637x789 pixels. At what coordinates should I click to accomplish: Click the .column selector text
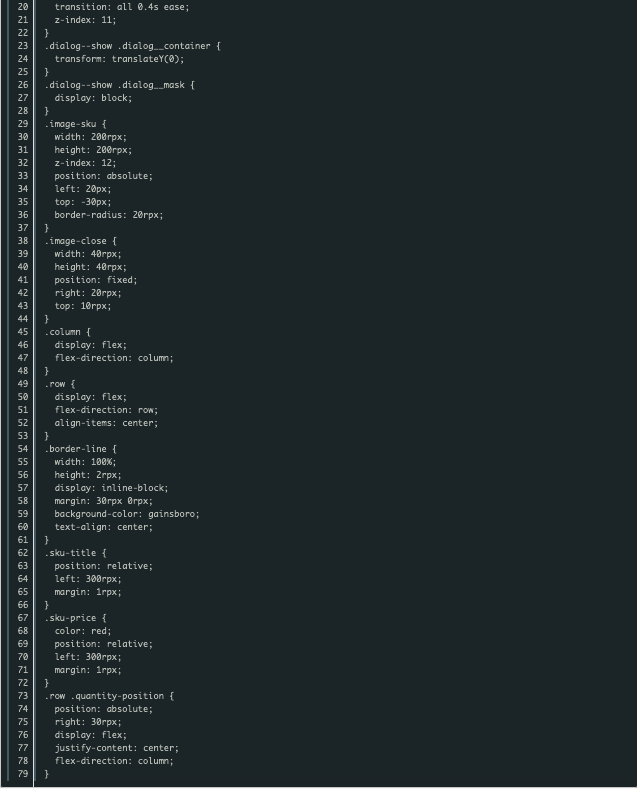coord(62,332)
